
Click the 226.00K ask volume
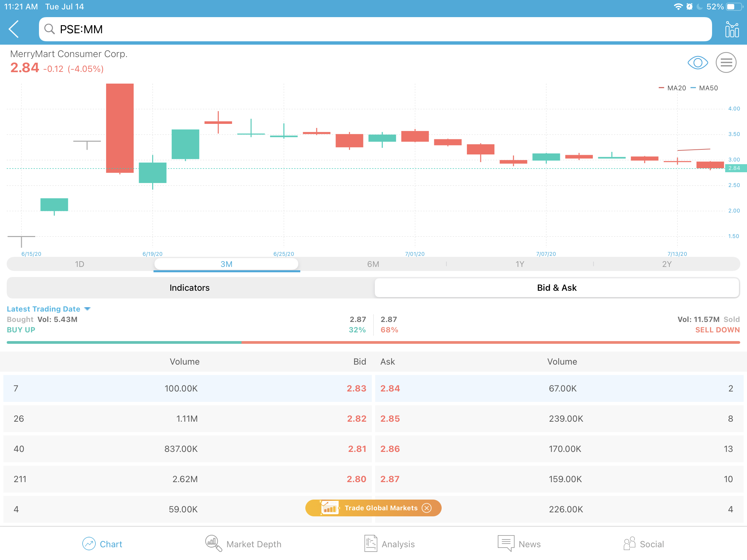click(566, 509)
